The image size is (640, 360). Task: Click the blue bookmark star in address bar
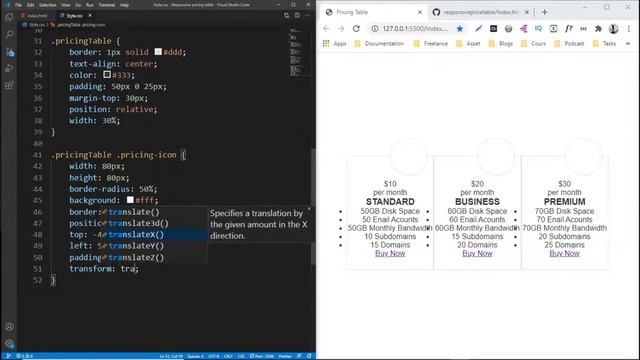[x=460, y=29]
